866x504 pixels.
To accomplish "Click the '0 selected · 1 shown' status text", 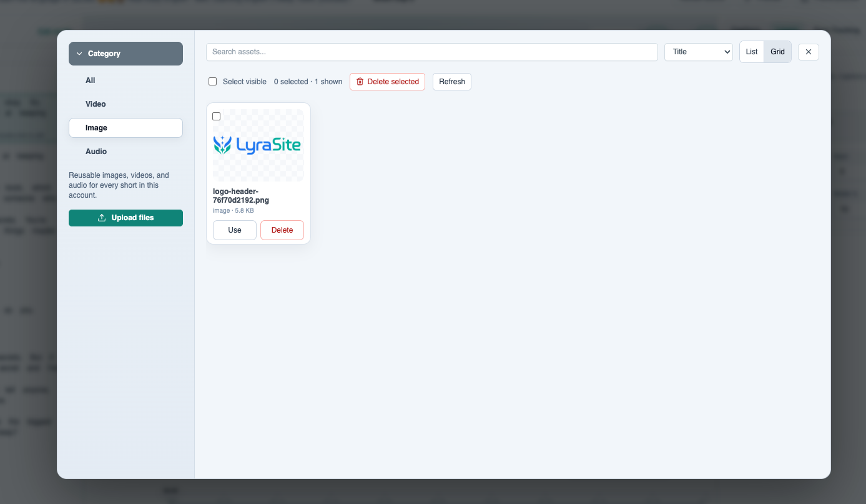I will [308, 82].
